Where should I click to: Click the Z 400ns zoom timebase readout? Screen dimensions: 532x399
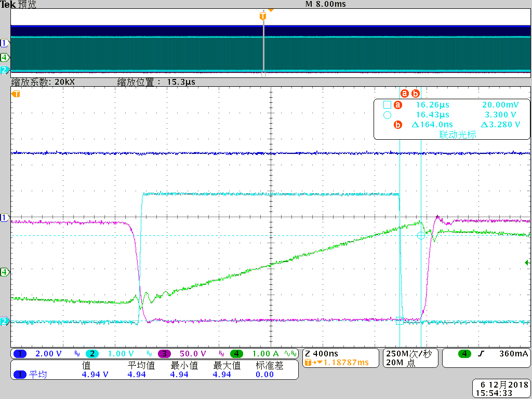(x=321, y=354)
